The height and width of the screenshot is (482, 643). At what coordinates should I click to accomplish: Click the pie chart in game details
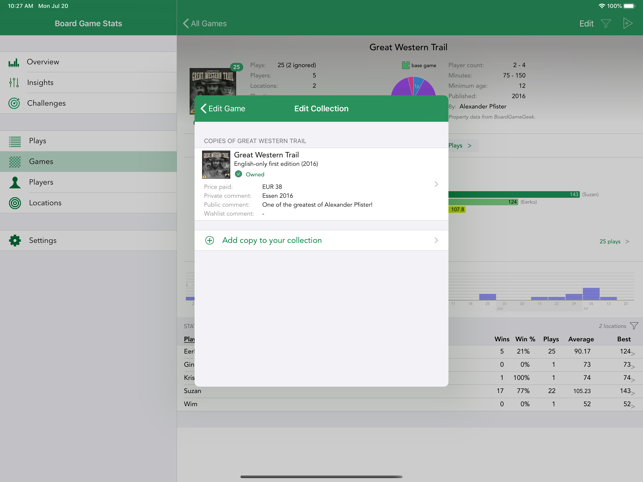point(413,86)
